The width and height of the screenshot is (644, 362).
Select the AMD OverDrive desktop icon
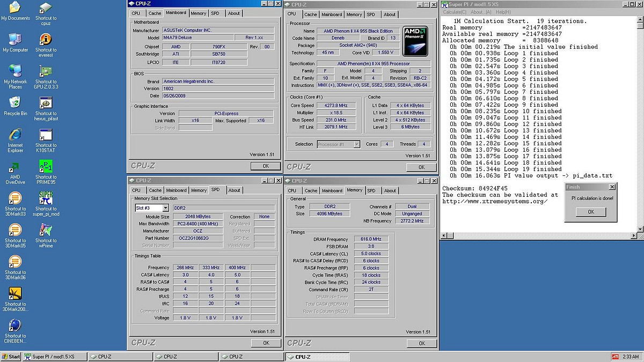[x=16, y=173]
